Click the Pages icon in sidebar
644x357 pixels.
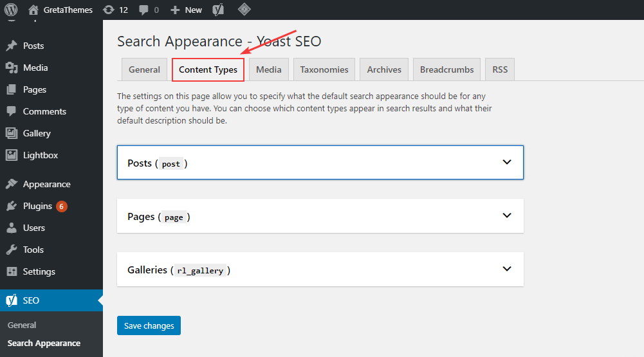click(x=12, y=89)
